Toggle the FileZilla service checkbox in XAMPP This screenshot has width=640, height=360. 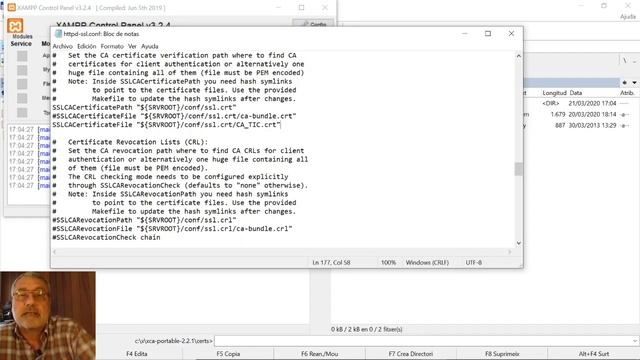(22, 84)
